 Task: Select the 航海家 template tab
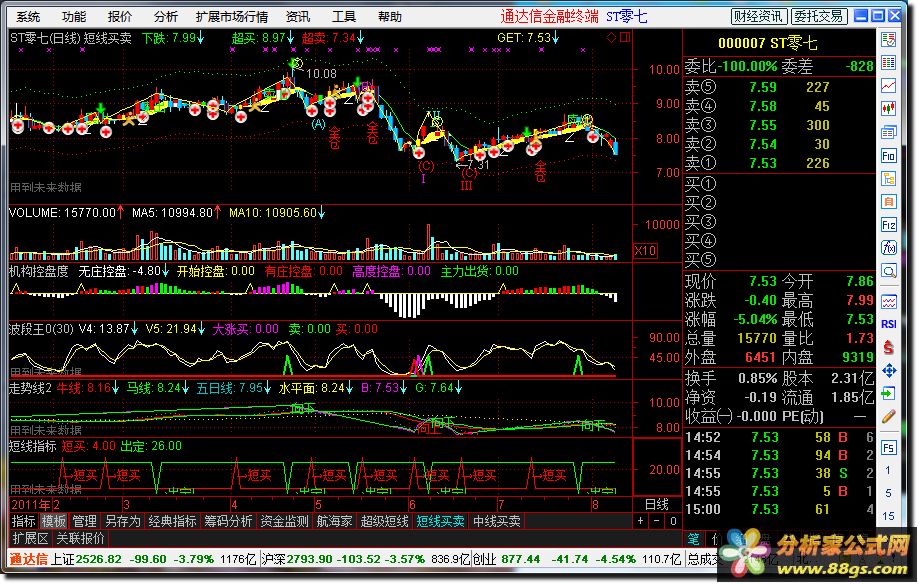334,521
